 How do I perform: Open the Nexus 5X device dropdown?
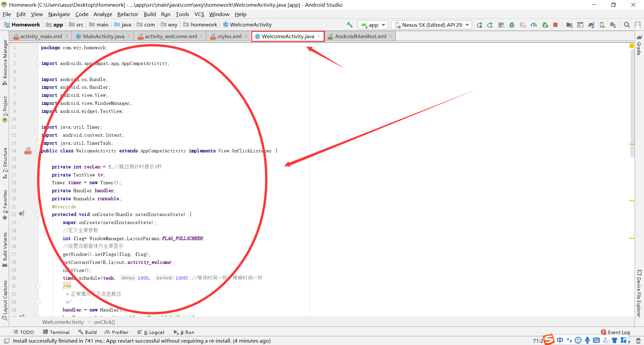432,25
